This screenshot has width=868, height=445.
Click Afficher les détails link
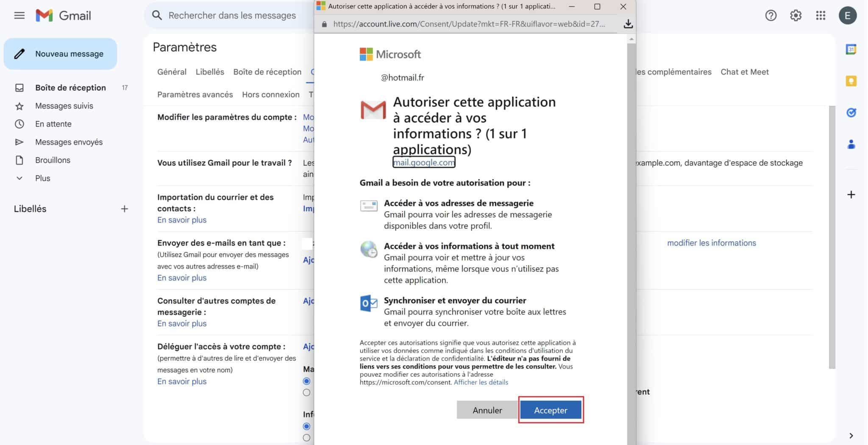pos(481,382)
